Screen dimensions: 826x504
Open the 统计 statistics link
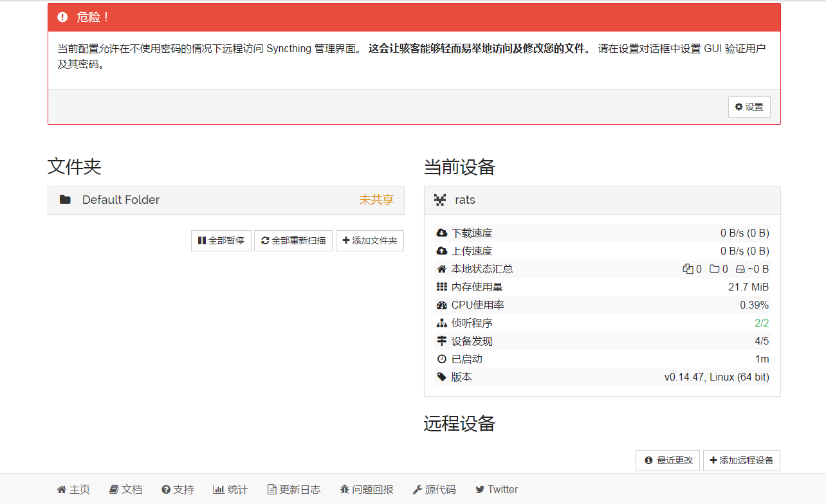click(230, 489)
